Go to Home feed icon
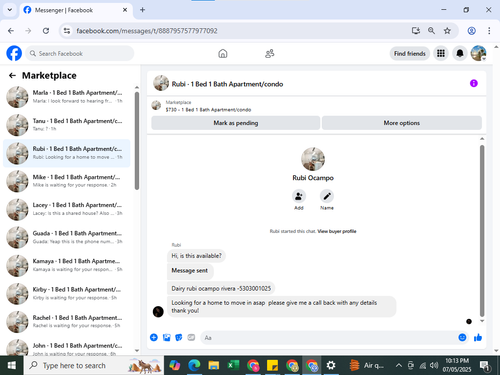The image size is (500, 375). pyautogui.click(x=223, y=53)
